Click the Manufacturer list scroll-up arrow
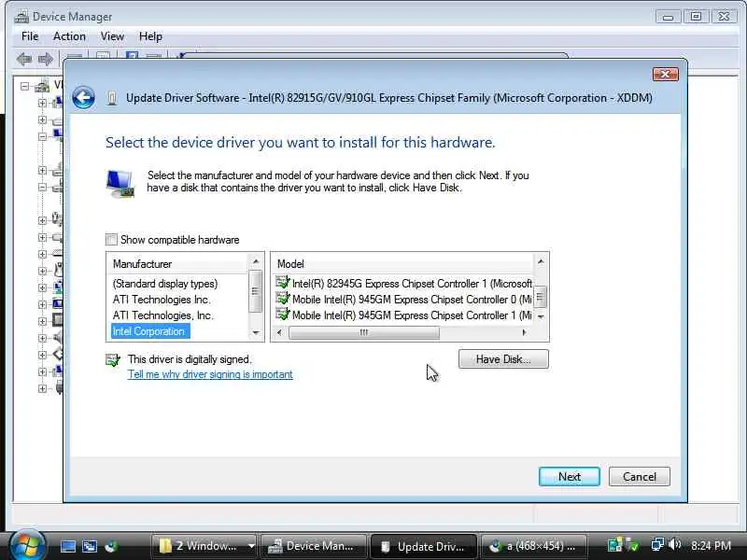The height and width of the screenshot is (560, 747). coord(256,261)
